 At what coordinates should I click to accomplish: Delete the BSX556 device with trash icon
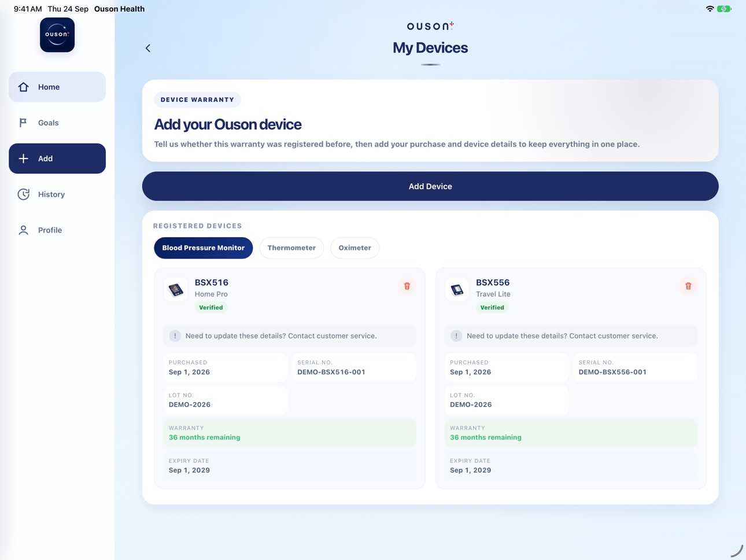(688, 286)
